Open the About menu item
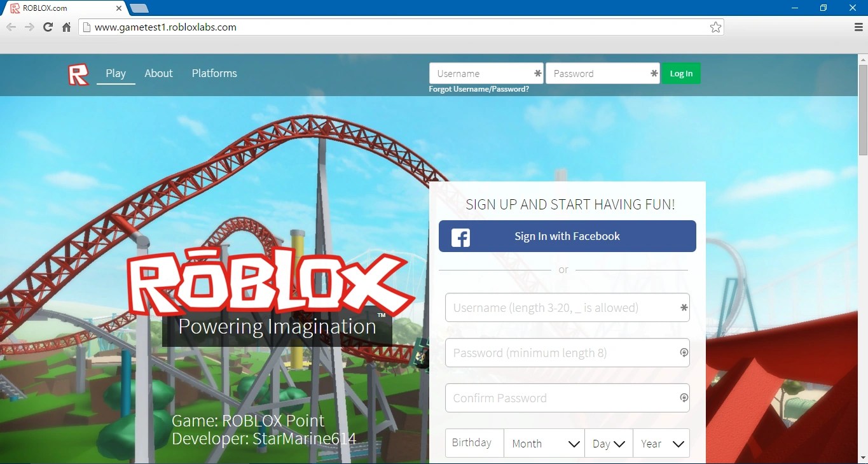 (158, 73)
